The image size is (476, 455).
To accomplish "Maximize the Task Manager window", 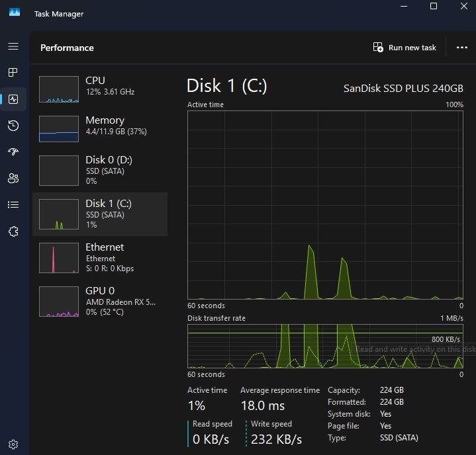I will tap(434, 6).
